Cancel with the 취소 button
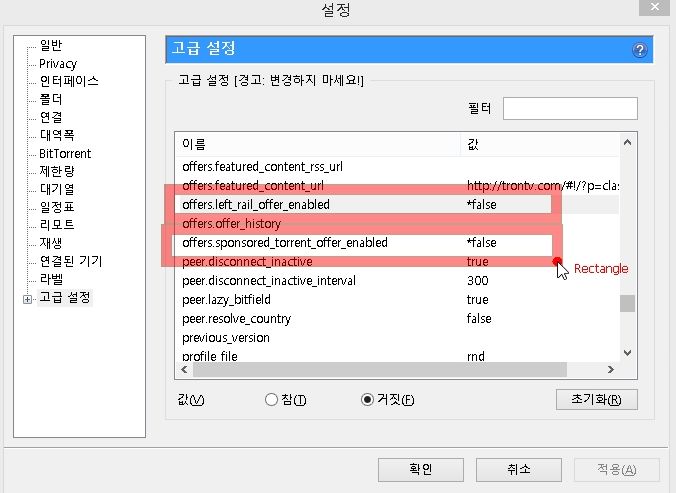 519,469
